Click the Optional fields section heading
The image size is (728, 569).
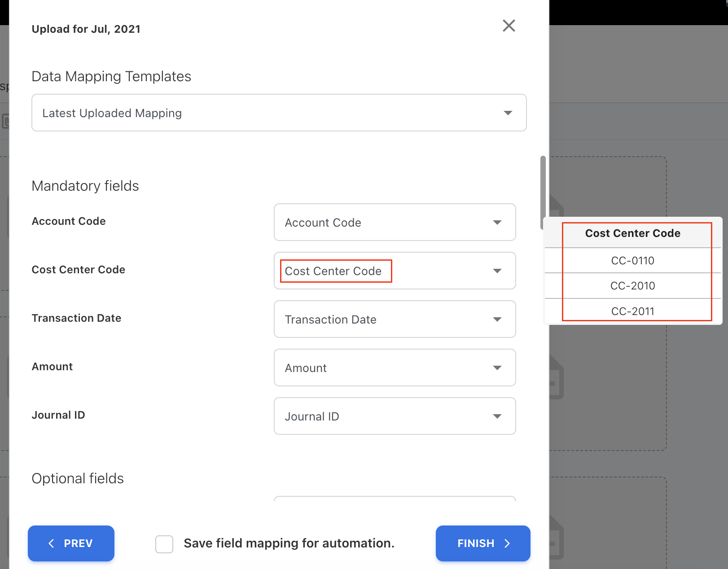click(x=78, y=478)
